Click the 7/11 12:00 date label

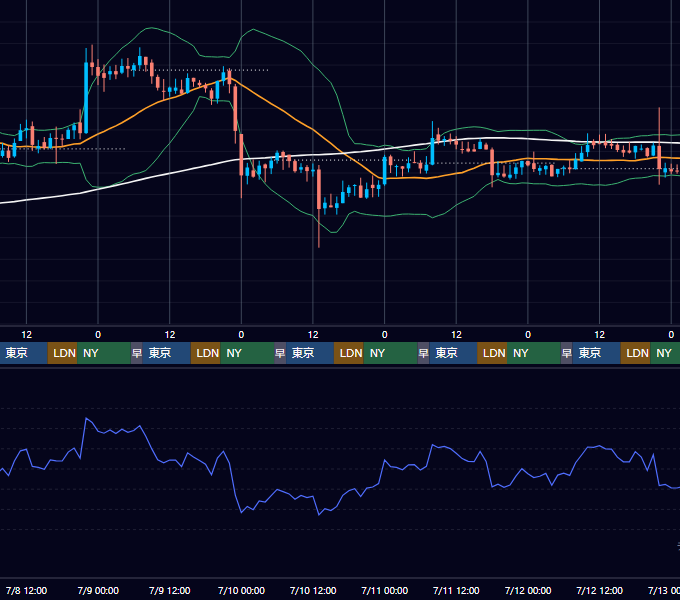(456, 590)
